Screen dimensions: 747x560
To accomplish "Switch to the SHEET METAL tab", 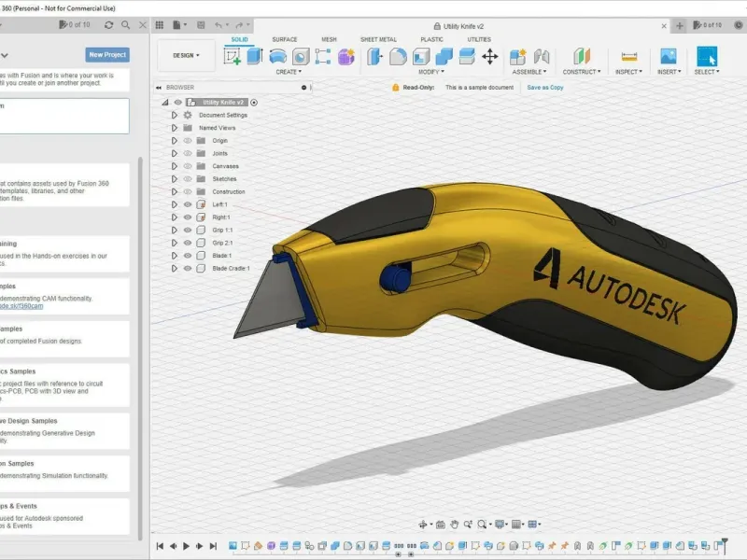I will 378,39.
